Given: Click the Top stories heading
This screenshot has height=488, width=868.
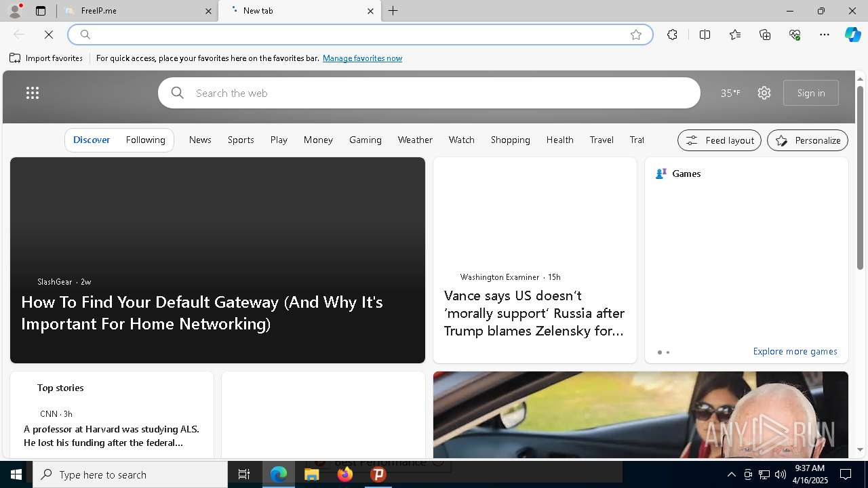Looking at the screenshot, I should [x=60, y=388].
